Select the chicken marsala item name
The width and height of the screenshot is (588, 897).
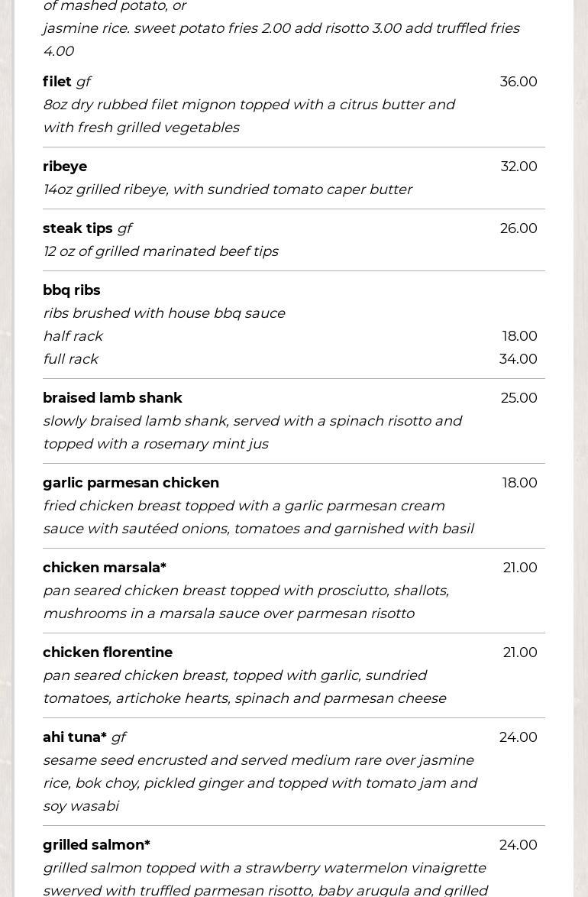click(105, 568)
